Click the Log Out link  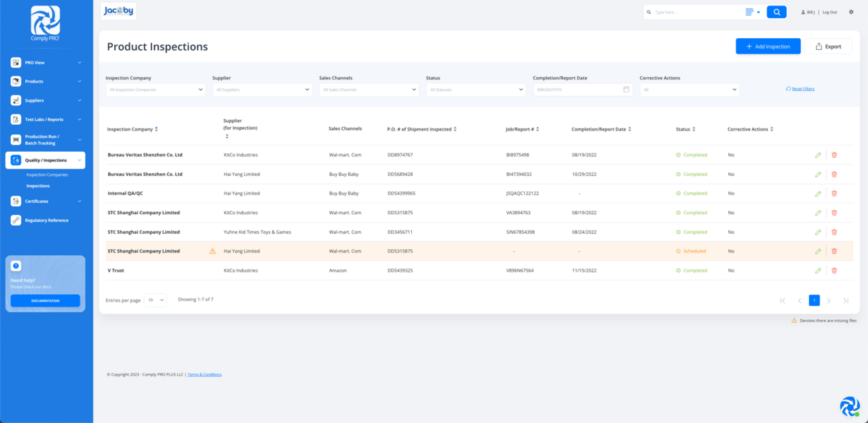tap(830, 12)
